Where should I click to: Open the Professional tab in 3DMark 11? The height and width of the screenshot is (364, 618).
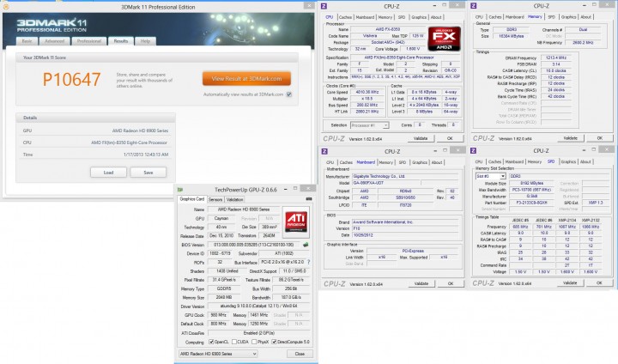89,41
